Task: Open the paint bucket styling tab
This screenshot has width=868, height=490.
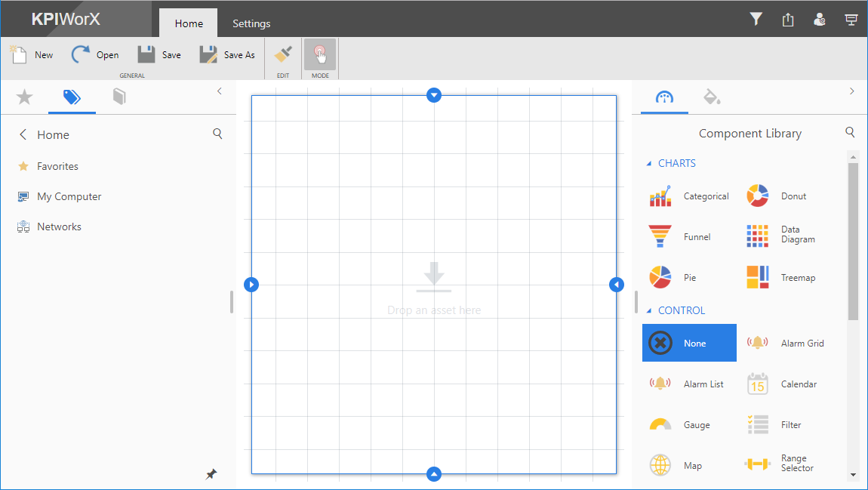Action: 711,97
